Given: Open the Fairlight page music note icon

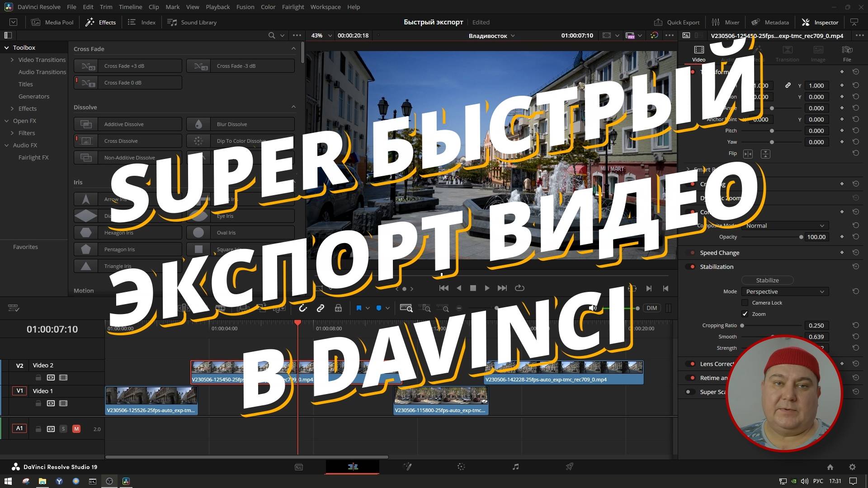Looking at the screenshot, I should click(x=515, y=467).
